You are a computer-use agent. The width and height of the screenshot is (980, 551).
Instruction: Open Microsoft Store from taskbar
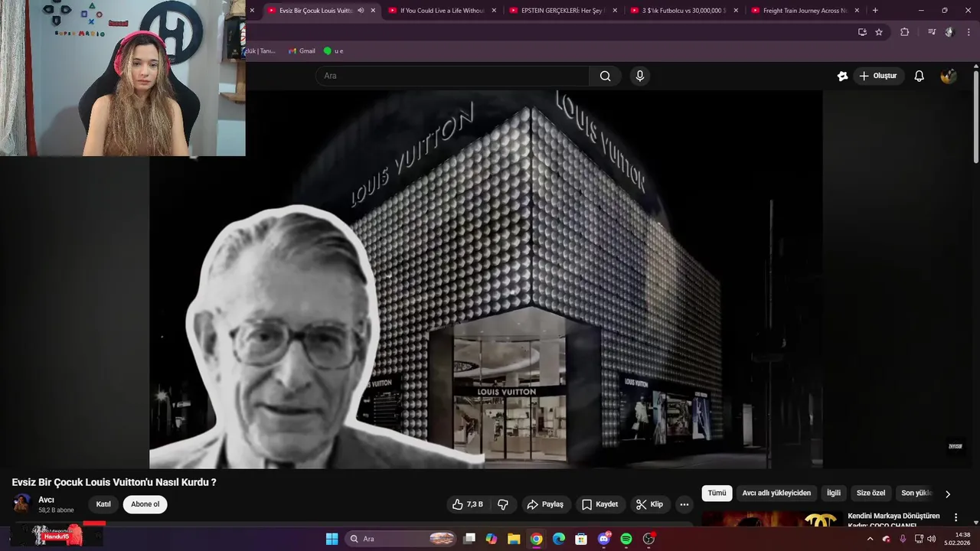[x=581, y=539]
